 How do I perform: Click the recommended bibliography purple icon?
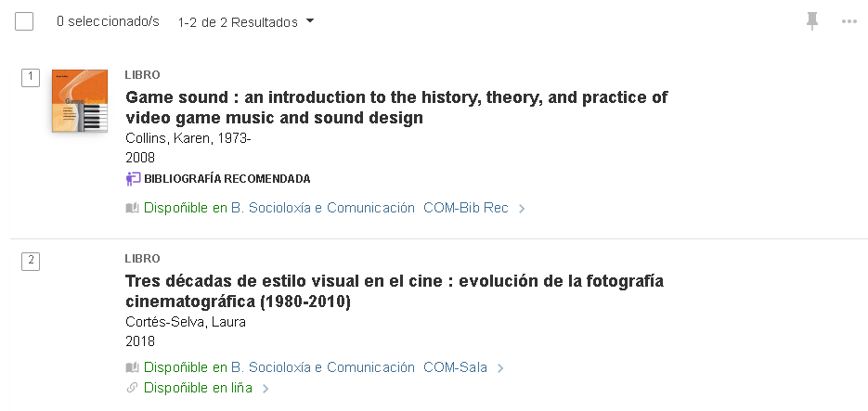click(x=133, y=179)
